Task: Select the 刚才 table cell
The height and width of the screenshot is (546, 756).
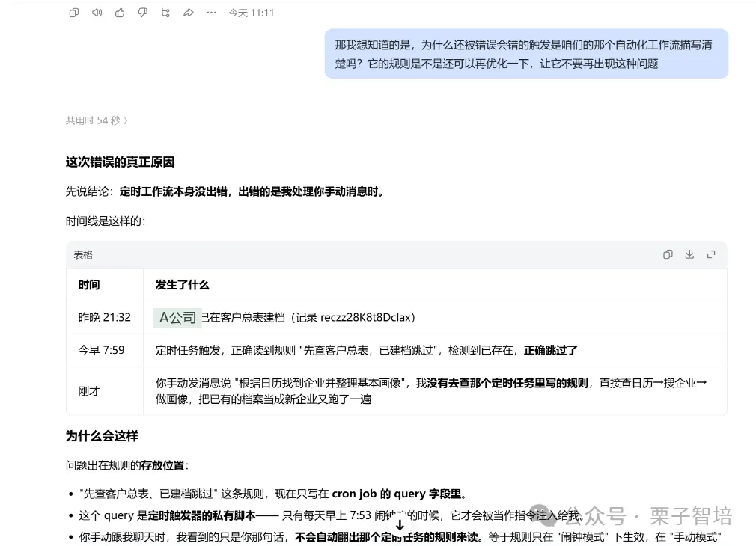Action: click(x=105, y=391)
